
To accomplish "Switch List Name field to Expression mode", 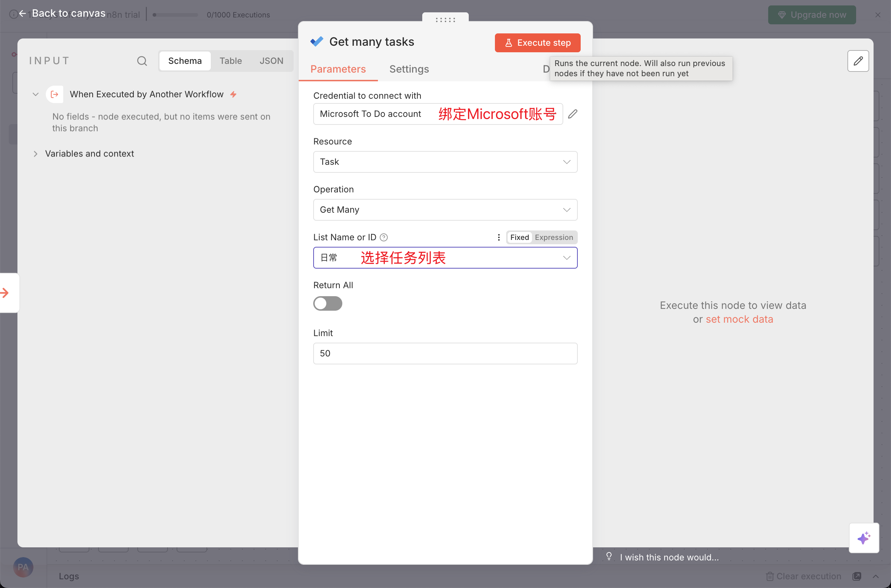I will point(553,237).
